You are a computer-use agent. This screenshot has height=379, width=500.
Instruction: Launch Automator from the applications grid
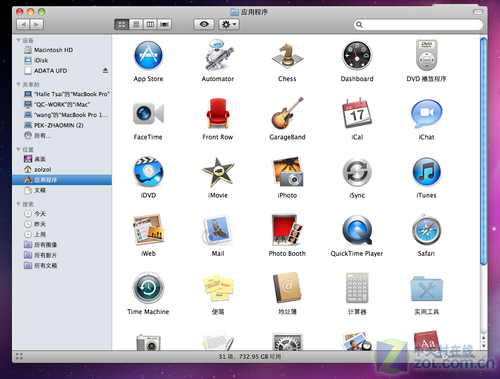(218, 55)
